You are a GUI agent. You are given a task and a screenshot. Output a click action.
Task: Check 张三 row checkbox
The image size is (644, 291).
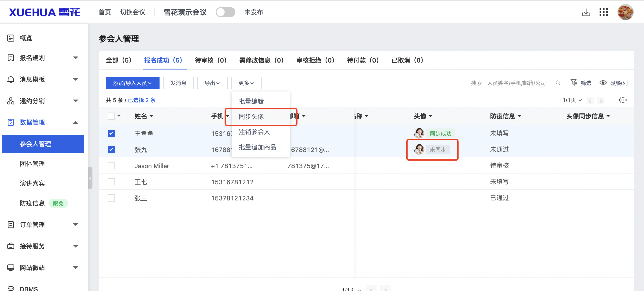111,198
